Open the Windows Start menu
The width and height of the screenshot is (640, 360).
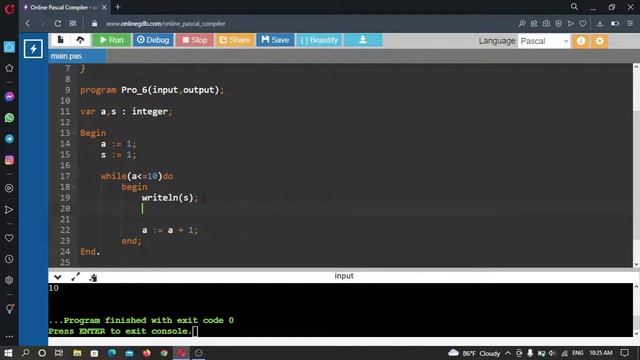coord(8,353)
